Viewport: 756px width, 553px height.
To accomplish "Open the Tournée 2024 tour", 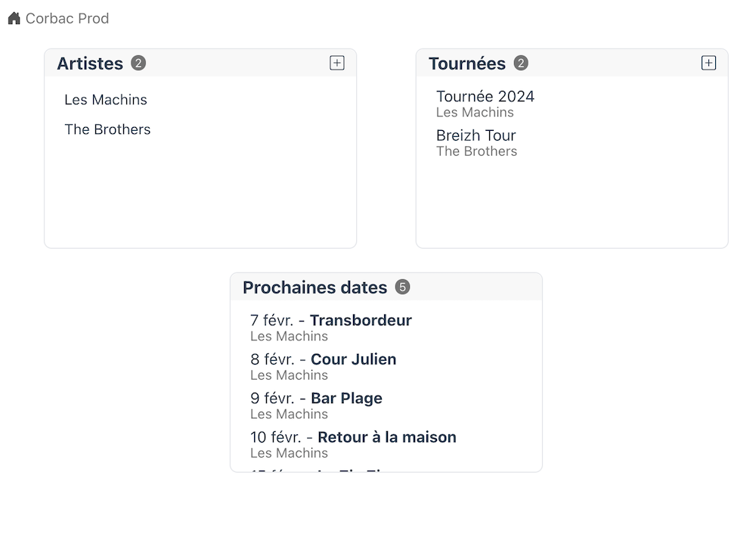I will (x=485, y=97).
